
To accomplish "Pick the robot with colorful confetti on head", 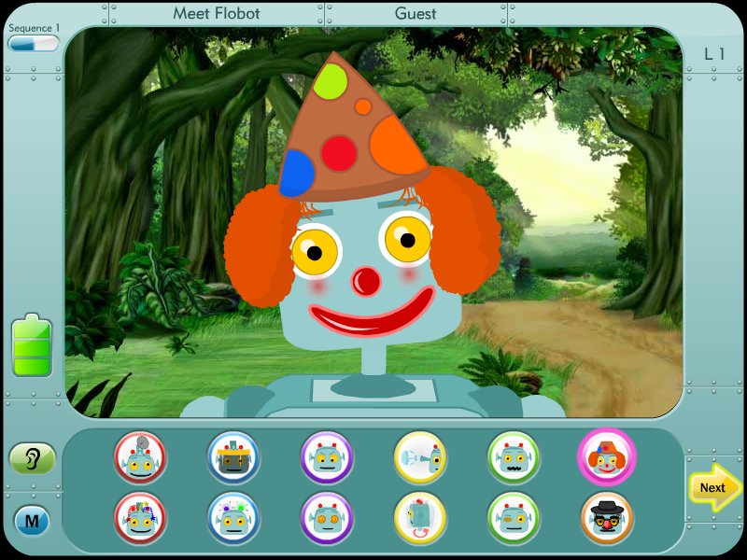I will click(140, 517).
